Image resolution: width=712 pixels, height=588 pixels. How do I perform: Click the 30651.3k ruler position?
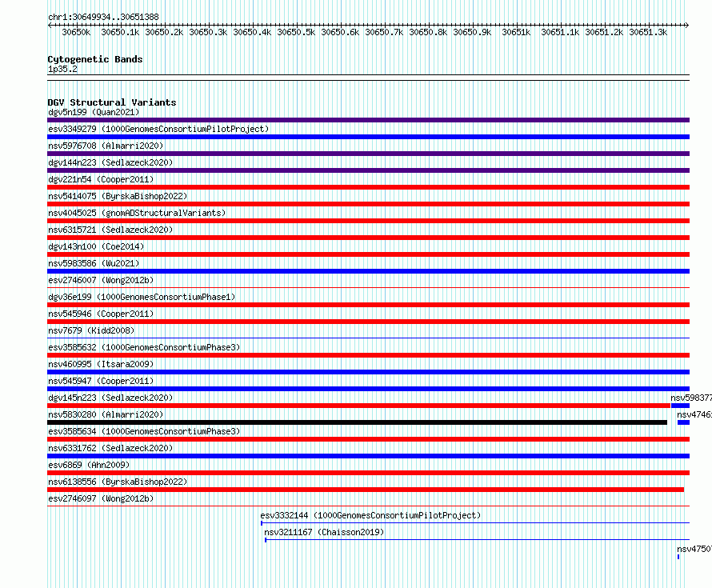[648, 32]
